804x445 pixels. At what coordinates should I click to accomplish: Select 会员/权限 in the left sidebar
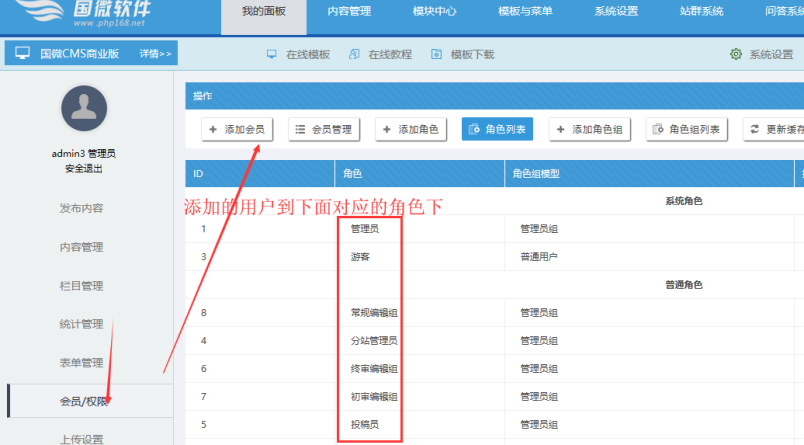click(x=85, y=401)
